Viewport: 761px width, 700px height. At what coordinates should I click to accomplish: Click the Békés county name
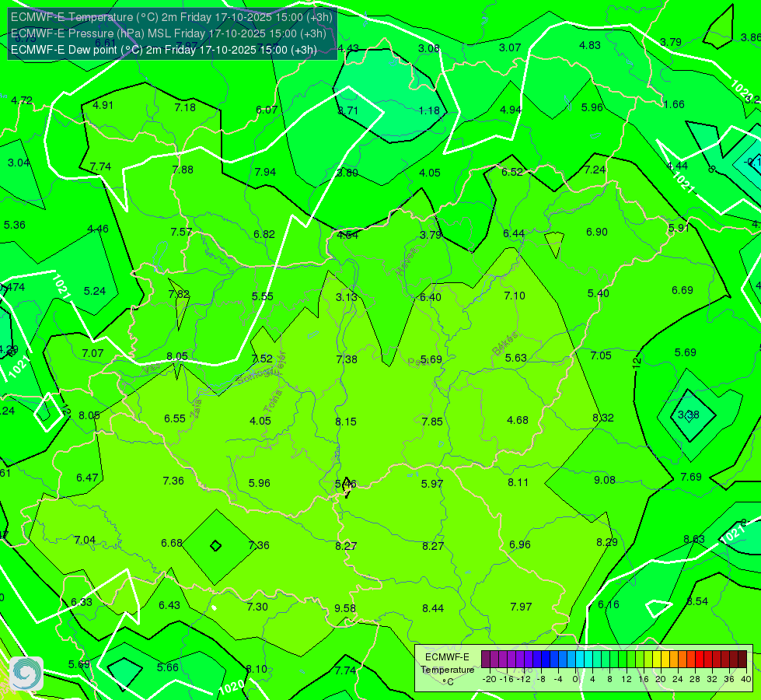pos(505,344)
